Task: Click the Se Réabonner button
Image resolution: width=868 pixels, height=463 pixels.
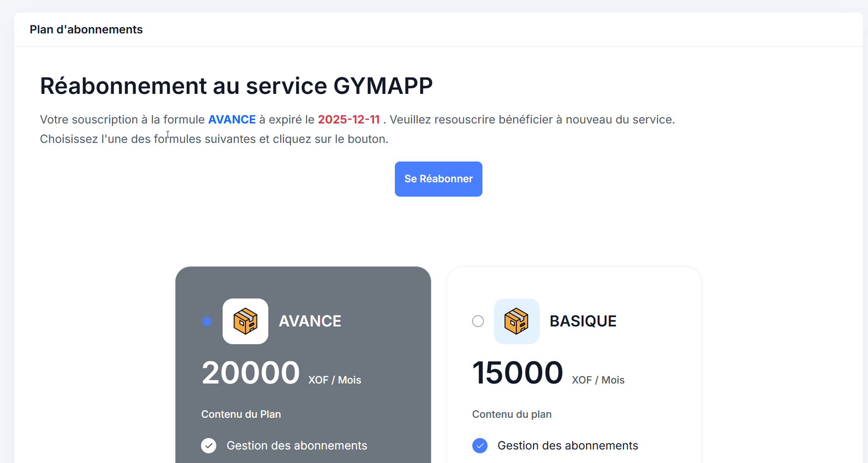Action: click(x=438, y=179)
